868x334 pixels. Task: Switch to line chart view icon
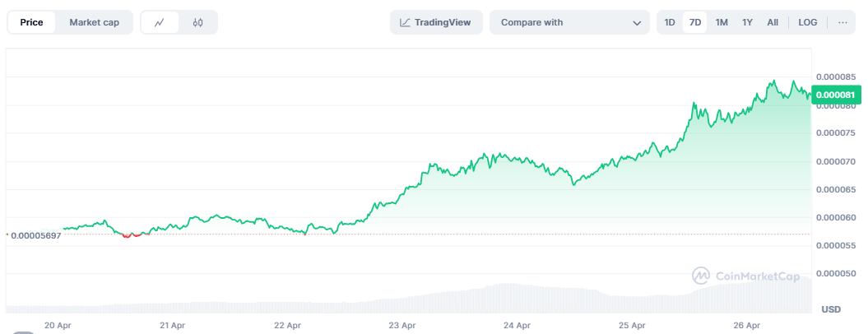point(160,22)
